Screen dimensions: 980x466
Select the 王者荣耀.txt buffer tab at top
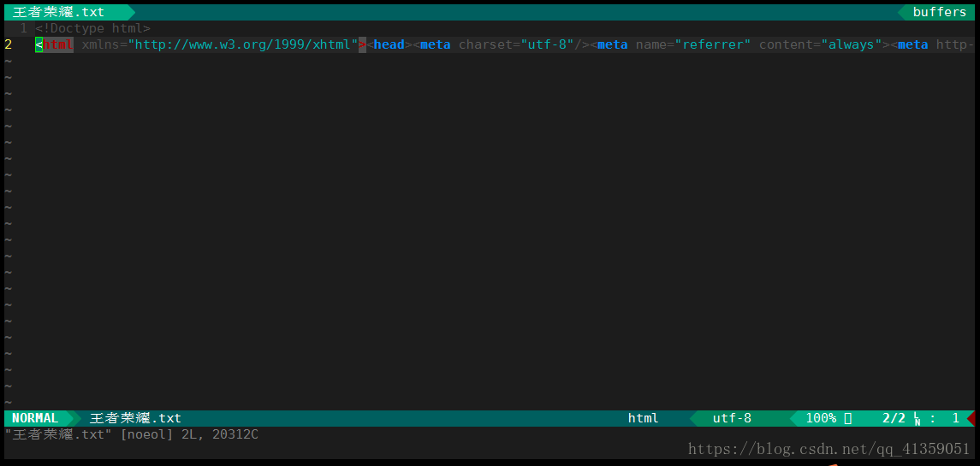58,12
